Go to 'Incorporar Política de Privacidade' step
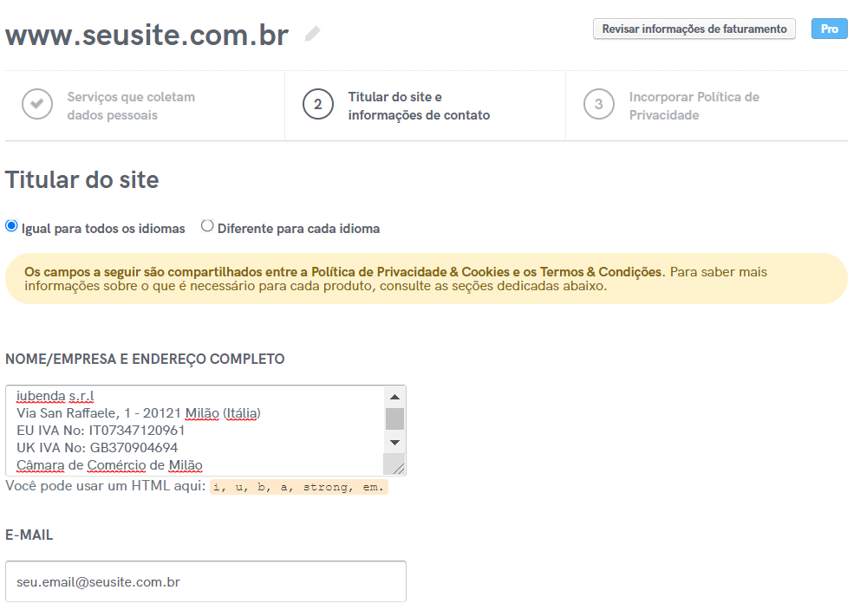 tap(694, 106)
